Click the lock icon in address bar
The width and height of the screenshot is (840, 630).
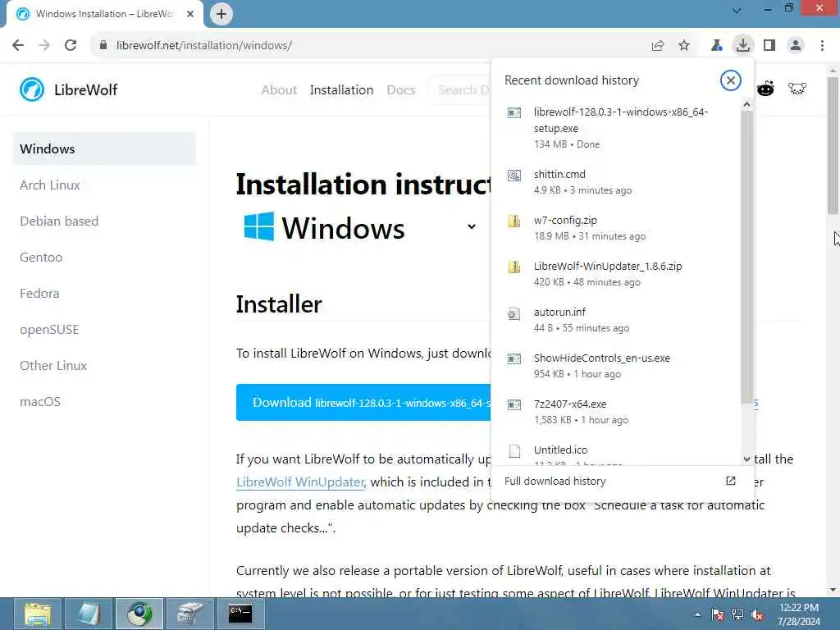(x=103, y=45)
